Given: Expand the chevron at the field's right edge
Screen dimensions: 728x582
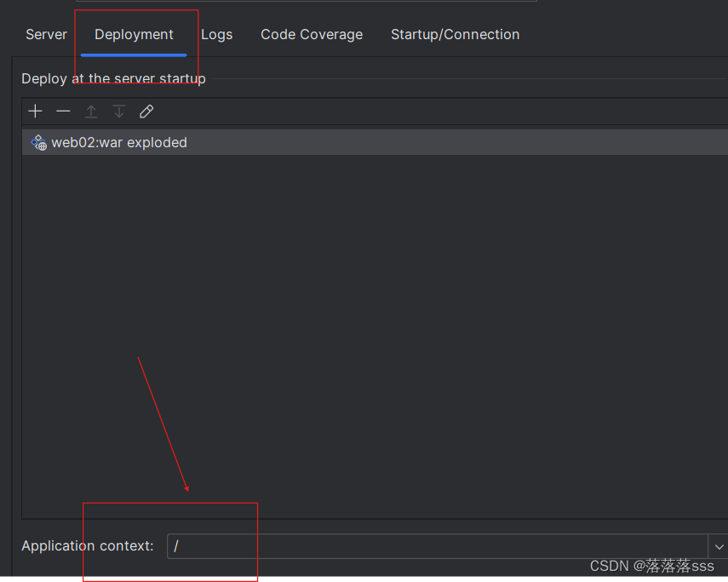Looking at the screenshot, I should (x=719, y=545).
